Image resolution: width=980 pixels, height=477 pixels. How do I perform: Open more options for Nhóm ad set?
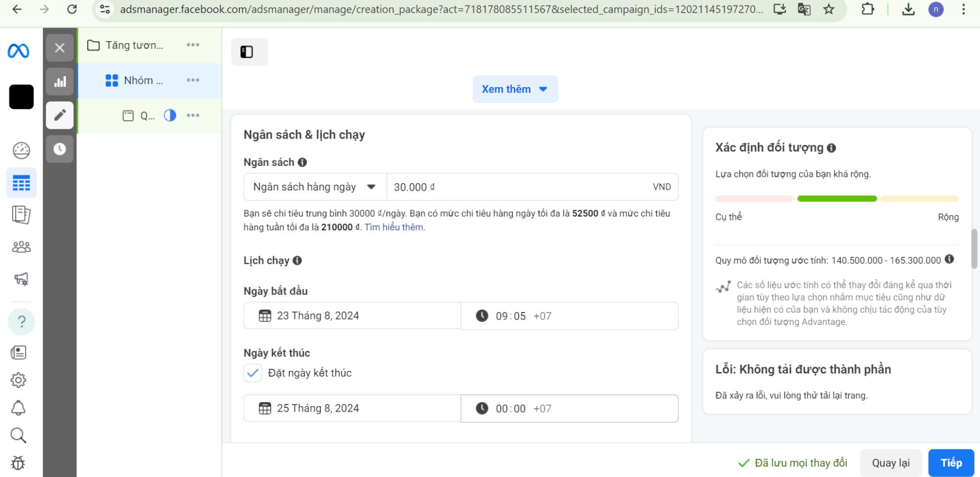[193, 80]
